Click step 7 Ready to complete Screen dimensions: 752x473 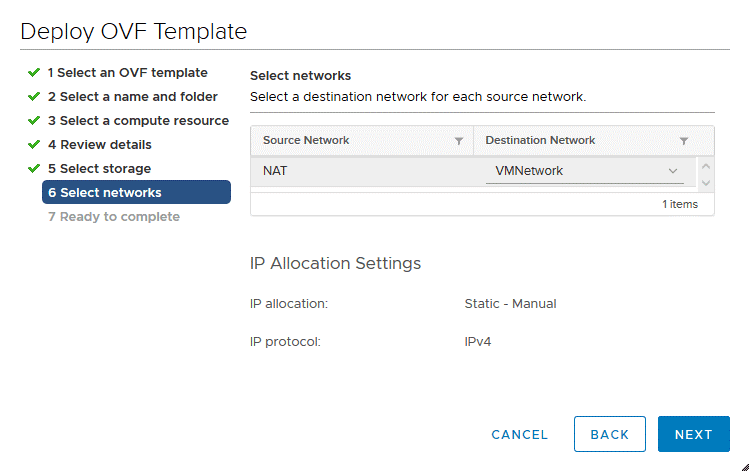113,217
